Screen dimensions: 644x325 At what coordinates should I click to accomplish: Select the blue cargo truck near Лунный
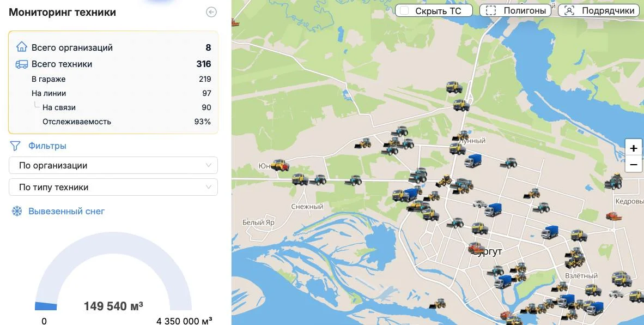(x=473, y=161)
